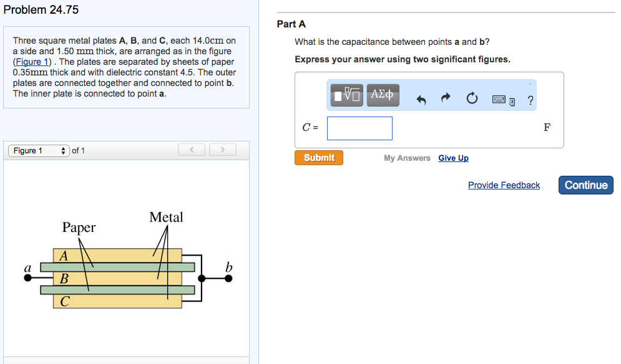Click the redo arrow icon

point(446,98)
